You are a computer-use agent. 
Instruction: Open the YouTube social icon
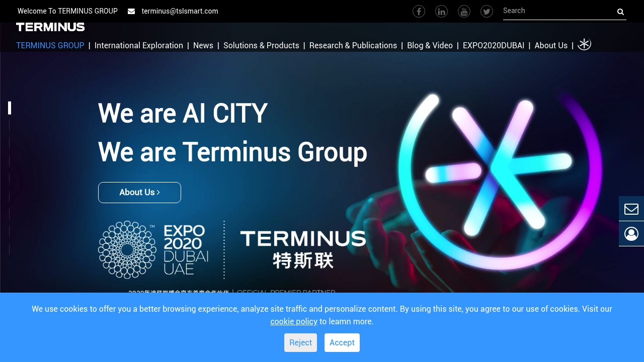coord(464,11)
